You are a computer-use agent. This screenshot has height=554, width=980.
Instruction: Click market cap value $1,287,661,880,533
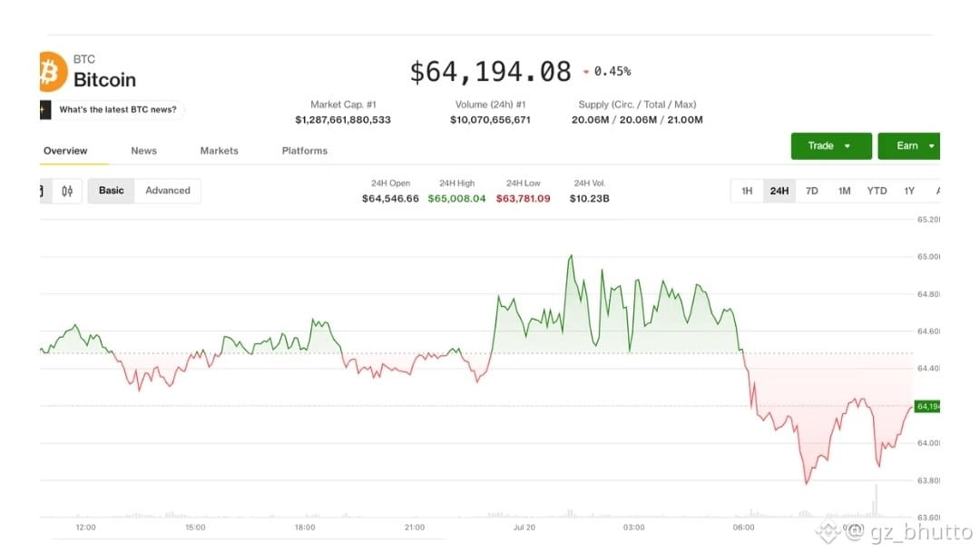pos(343,120)
